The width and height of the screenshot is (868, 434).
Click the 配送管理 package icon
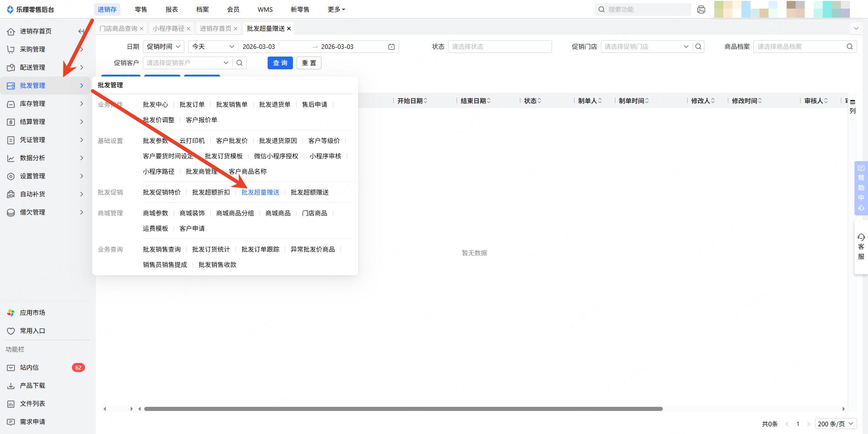[11, 67]
